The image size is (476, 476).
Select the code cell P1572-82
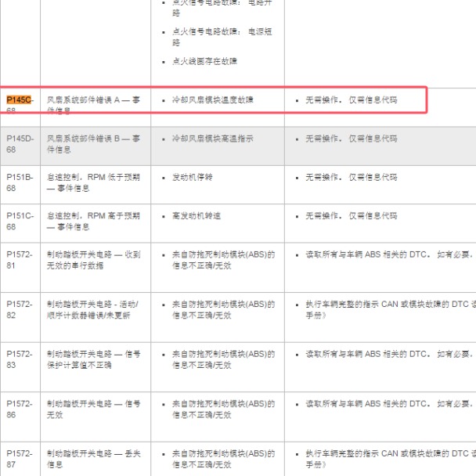click(x=20, y=310)
